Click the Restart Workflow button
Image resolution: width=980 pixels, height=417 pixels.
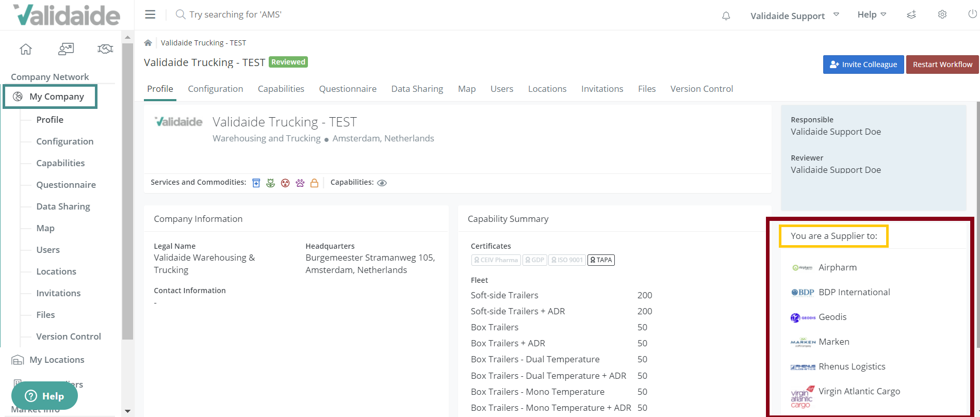click(942, 65)
